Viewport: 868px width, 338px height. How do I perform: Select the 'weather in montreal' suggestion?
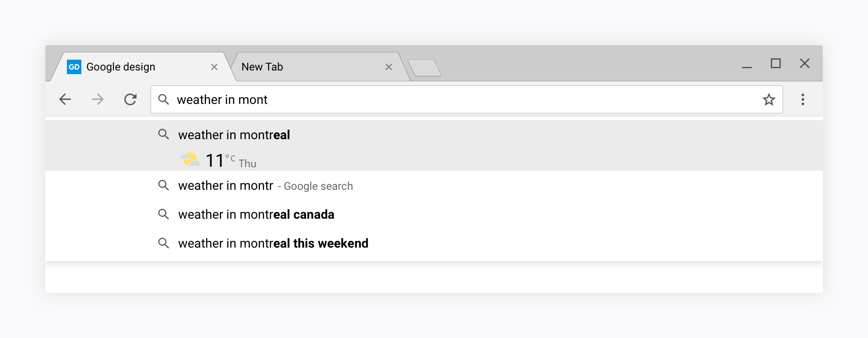tap(234, 135)
